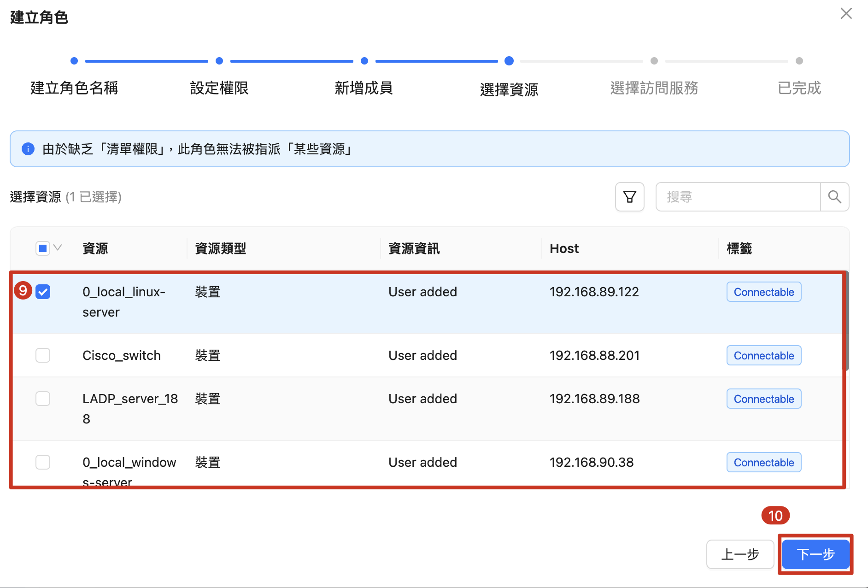Go to the 建立角色名稱 step
868x588 pixels.
pyautogui.click(x=74, y=88)
